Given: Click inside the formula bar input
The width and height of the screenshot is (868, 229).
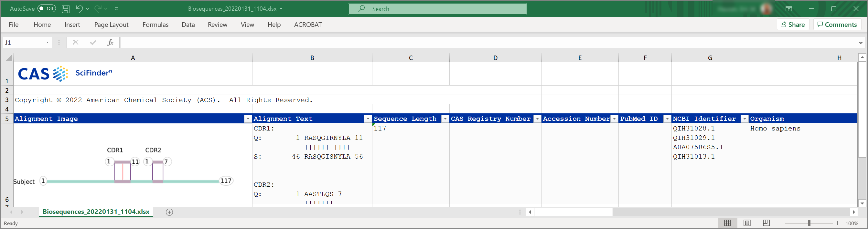Looking at the screenshot, I should click(488, 42).
